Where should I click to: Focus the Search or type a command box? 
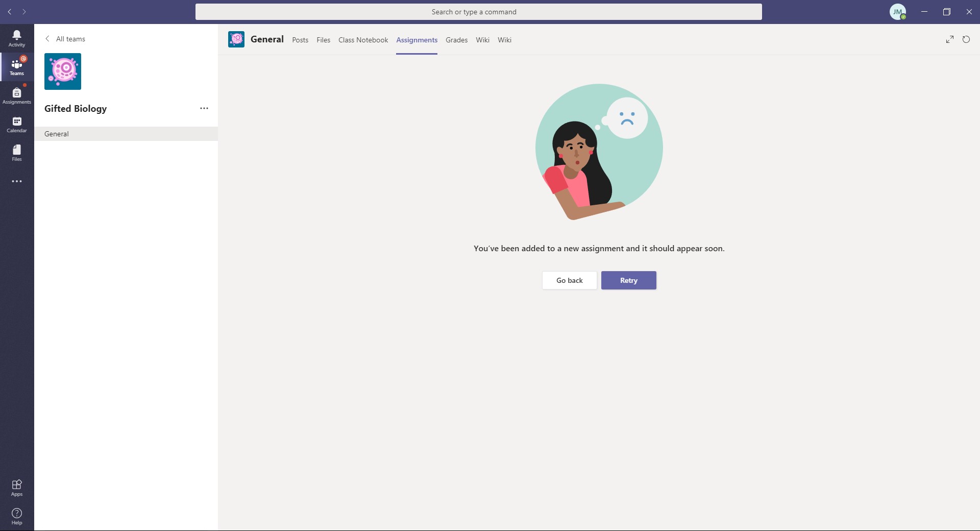click(x=479, y=12)
